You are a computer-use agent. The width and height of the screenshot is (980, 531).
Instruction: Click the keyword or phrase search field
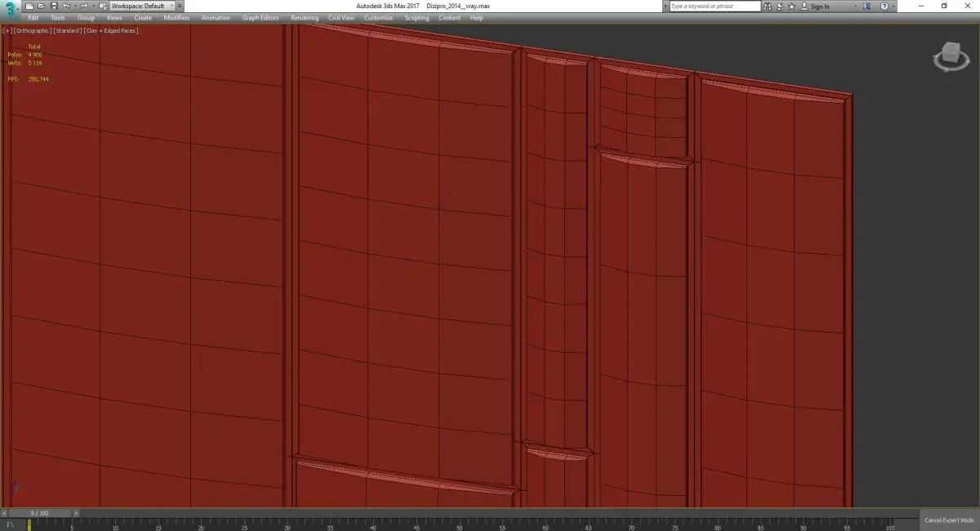[x=715, y=6]
